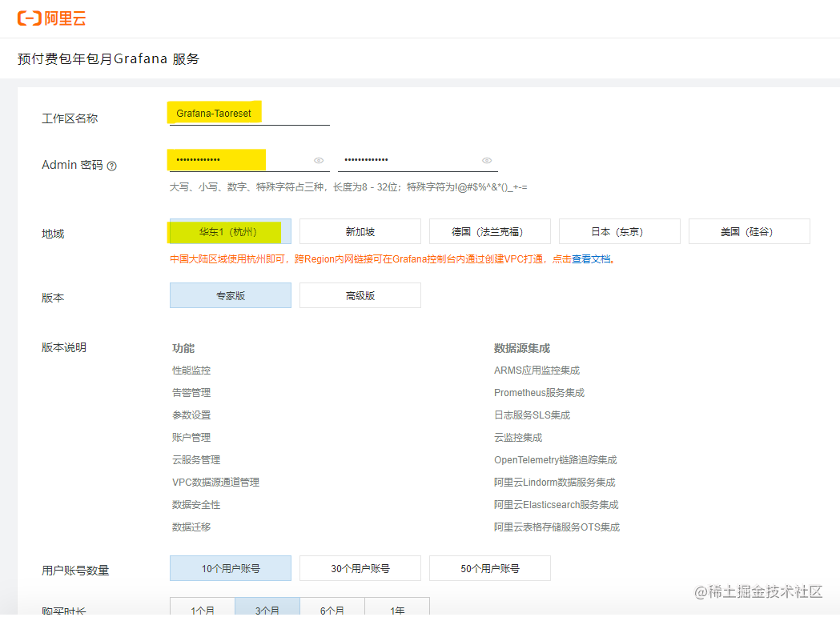Pick the 1个月 purchase duration

203,607
